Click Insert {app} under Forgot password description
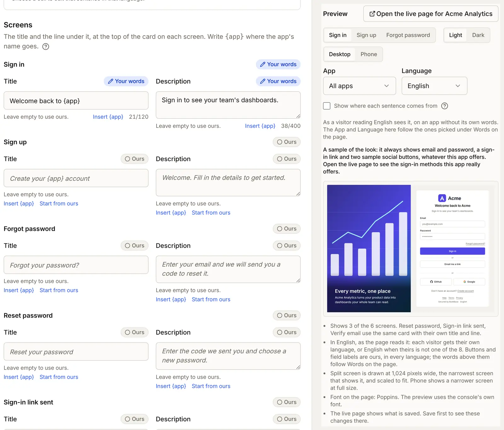This screenshot has width=504, height=430. click(171, 299)
